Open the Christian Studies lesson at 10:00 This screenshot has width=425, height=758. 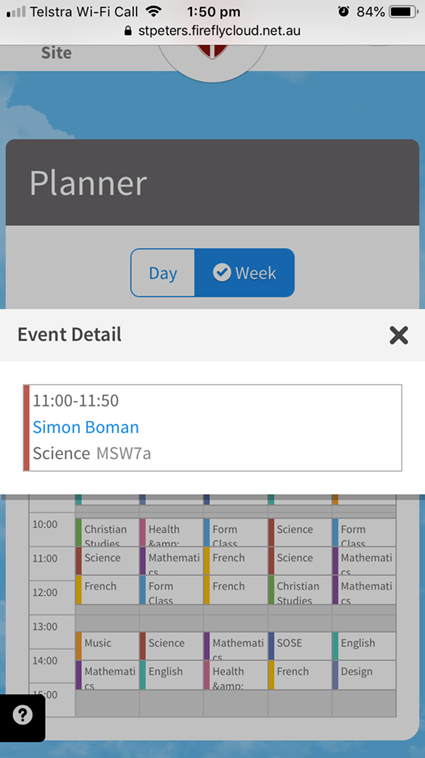107,532
